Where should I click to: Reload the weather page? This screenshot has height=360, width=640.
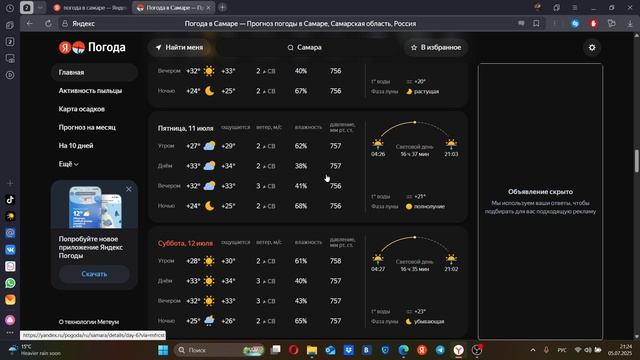pyautogui.click(x=48, y=24)
